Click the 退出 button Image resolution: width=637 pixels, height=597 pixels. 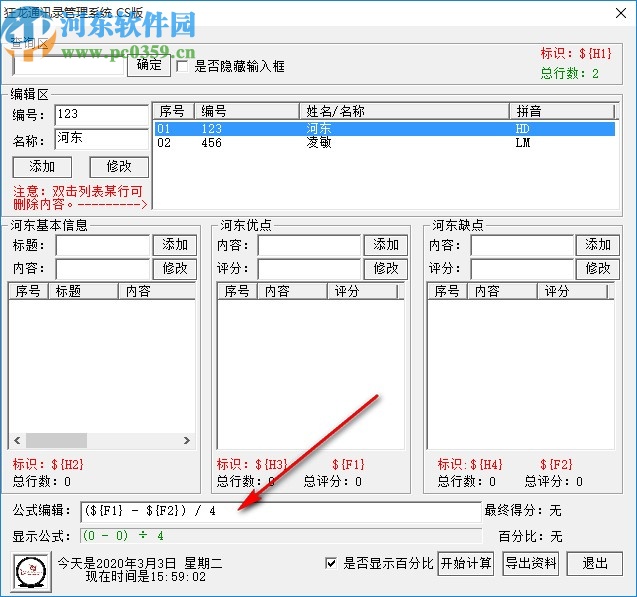594,564
